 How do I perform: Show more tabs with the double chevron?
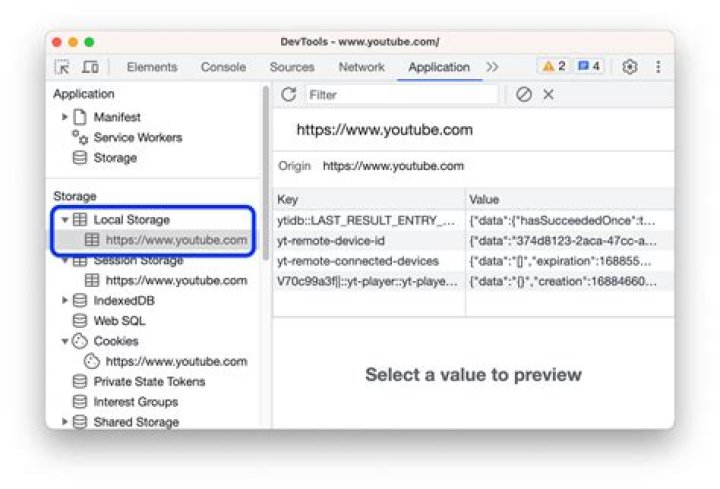click(x=492, y=67)
